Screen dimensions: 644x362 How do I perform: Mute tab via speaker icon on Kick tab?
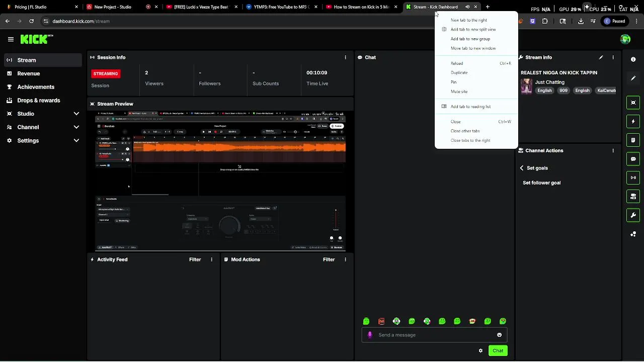(467, 7)
